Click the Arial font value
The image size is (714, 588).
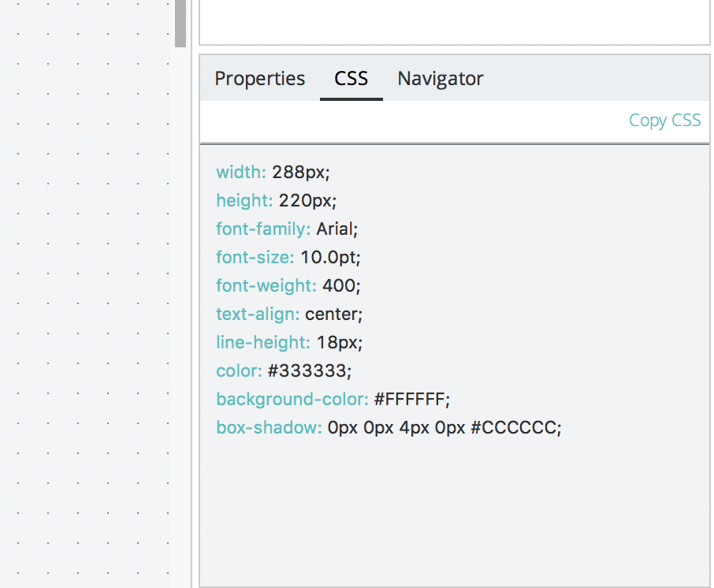pyautogui.click(x=337, y=229)
